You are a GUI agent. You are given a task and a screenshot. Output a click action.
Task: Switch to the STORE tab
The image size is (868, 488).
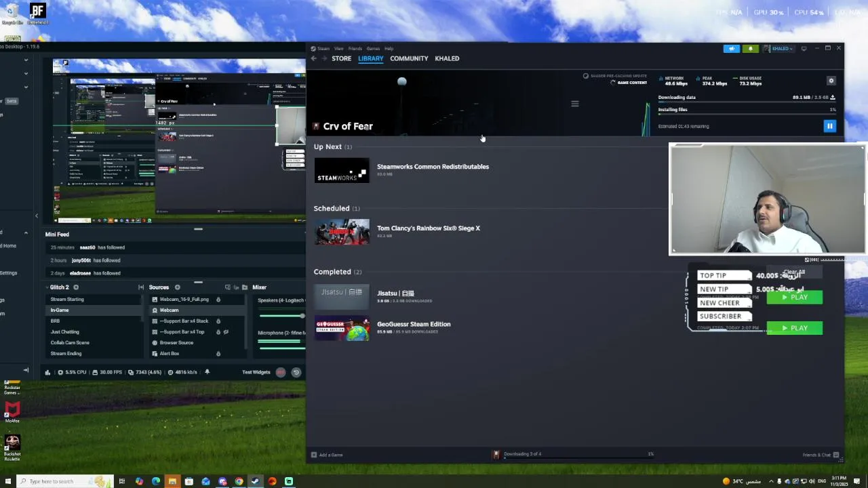[x=341, y=58]
